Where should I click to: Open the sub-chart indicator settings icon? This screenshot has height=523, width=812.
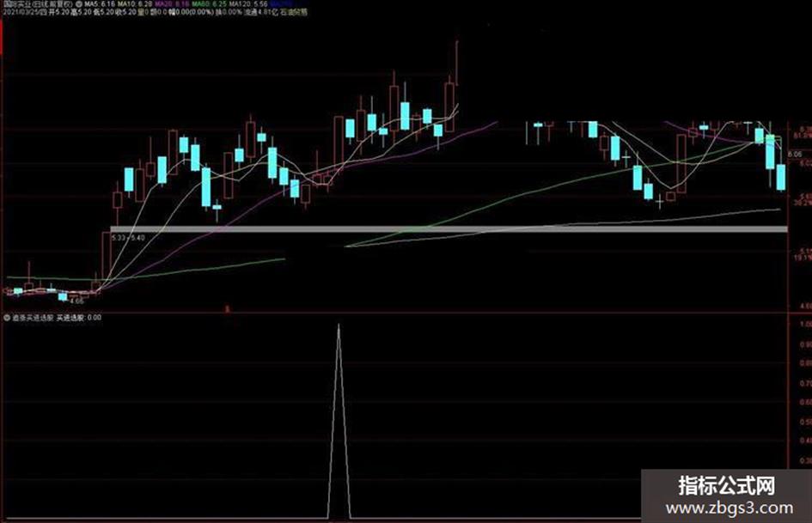pyautogui.click(x=7, y=318)
